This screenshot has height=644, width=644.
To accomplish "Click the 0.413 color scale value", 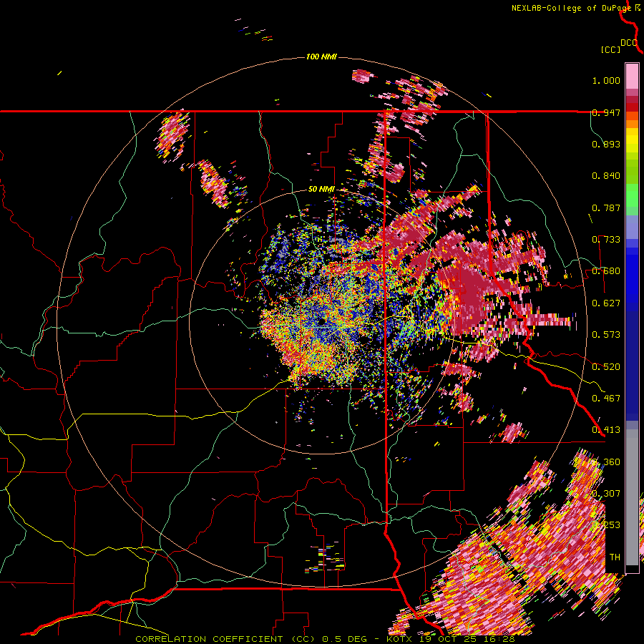I will coord(606,430).
